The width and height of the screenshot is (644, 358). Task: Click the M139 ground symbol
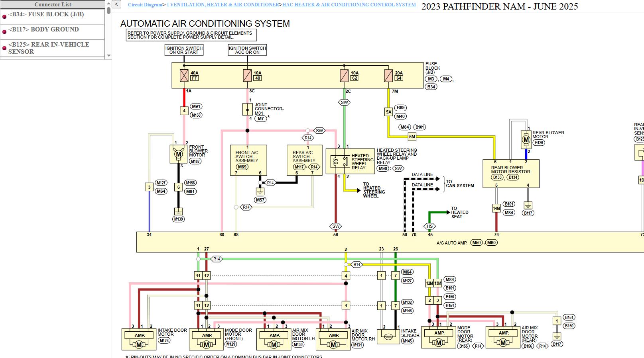[x=178, y=211]
